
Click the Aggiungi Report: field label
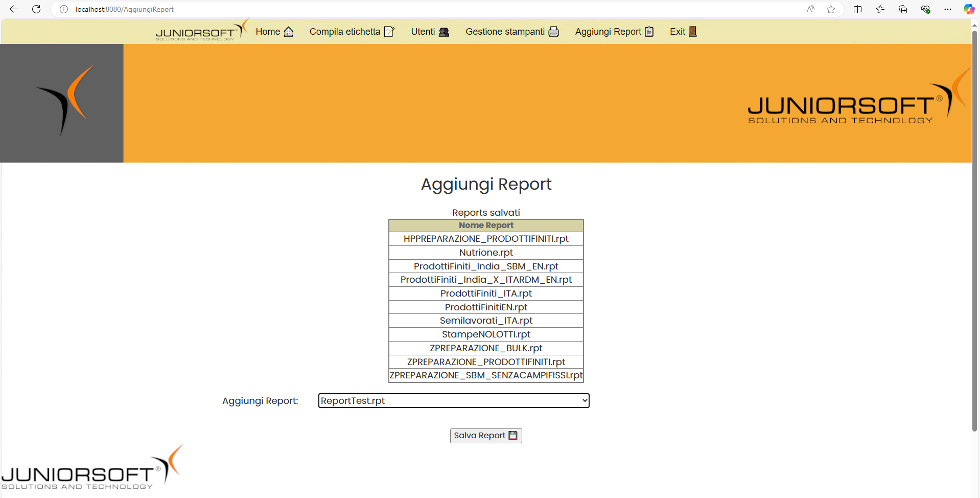(260, 401)
